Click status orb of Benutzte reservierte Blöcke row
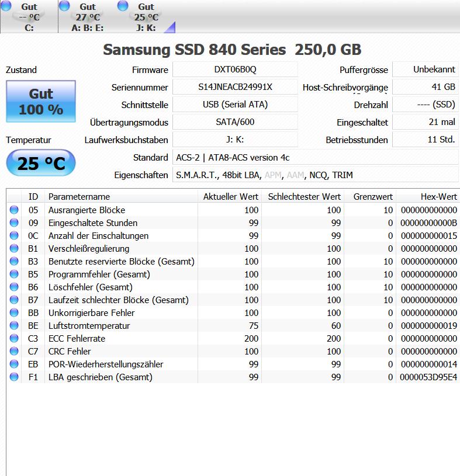460x476 pixels. click(14, 261)
